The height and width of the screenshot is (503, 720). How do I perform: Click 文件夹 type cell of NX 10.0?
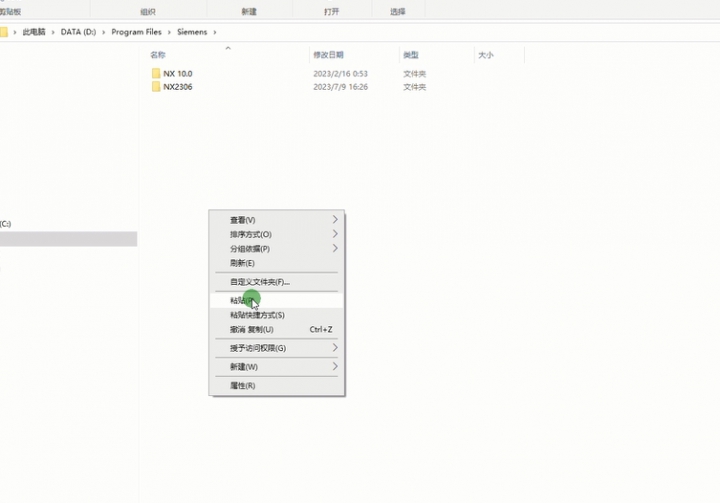414,73
